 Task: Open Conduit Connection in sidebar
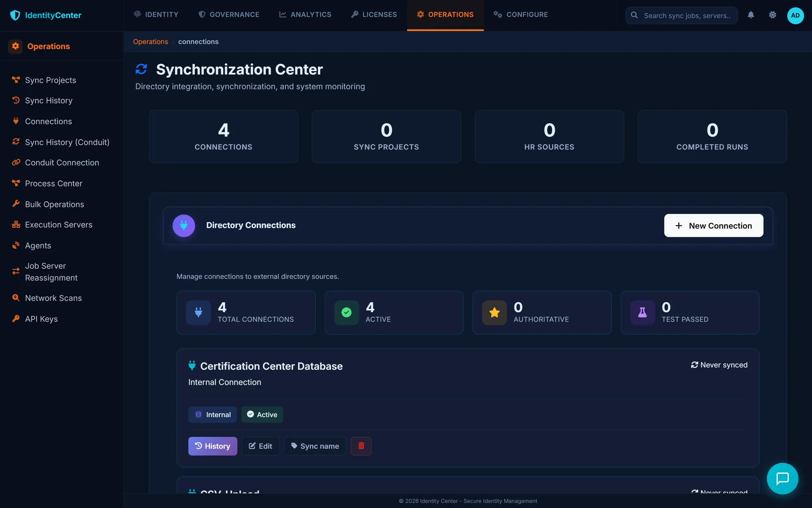[x=62, y=163]
